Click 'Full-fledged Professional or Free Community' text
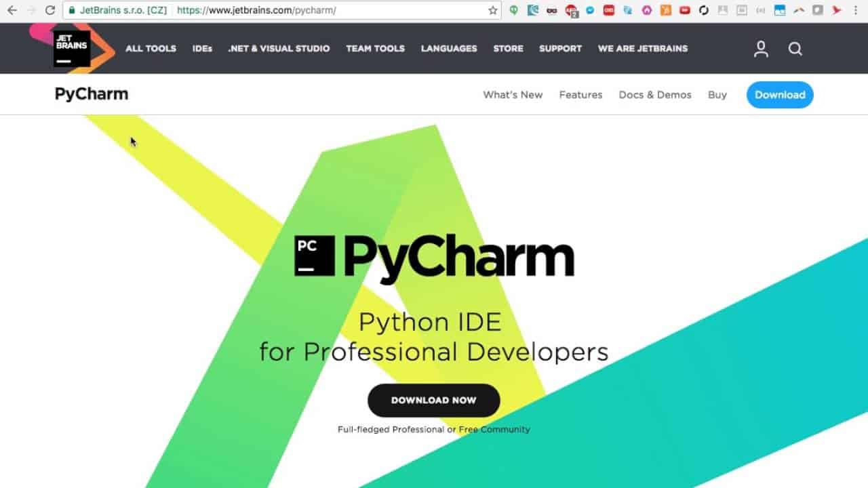This screenshot has width=868, height=488. pyautogui.click(x=434, y=429)
